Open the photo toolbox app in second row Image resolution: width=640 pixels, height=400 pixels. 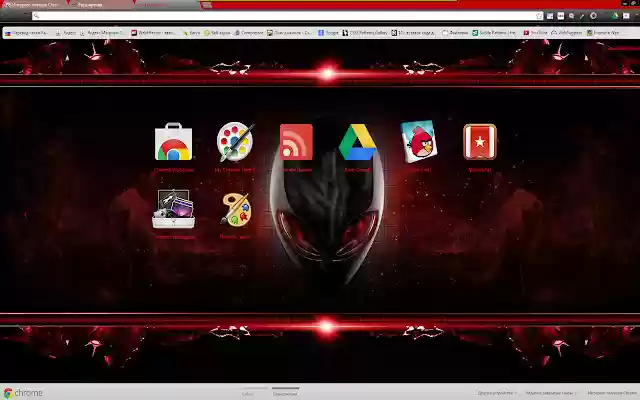click(173, 209)
